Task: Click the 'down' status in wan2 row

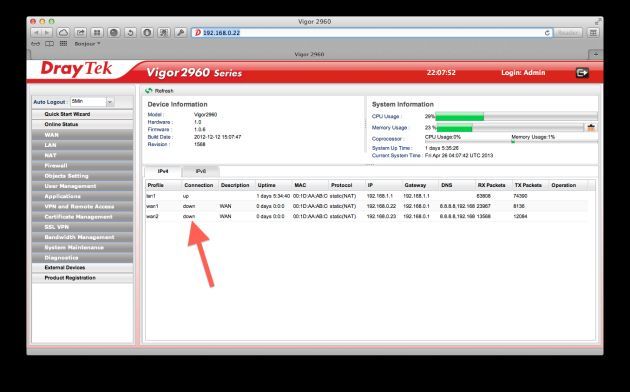Action: pos(189,216)
